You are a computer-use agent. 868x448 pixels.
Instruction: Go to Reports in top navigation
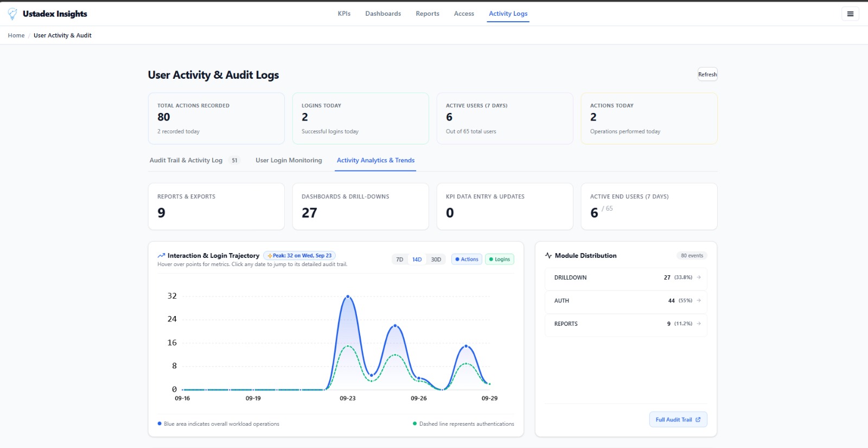point(427,14)
